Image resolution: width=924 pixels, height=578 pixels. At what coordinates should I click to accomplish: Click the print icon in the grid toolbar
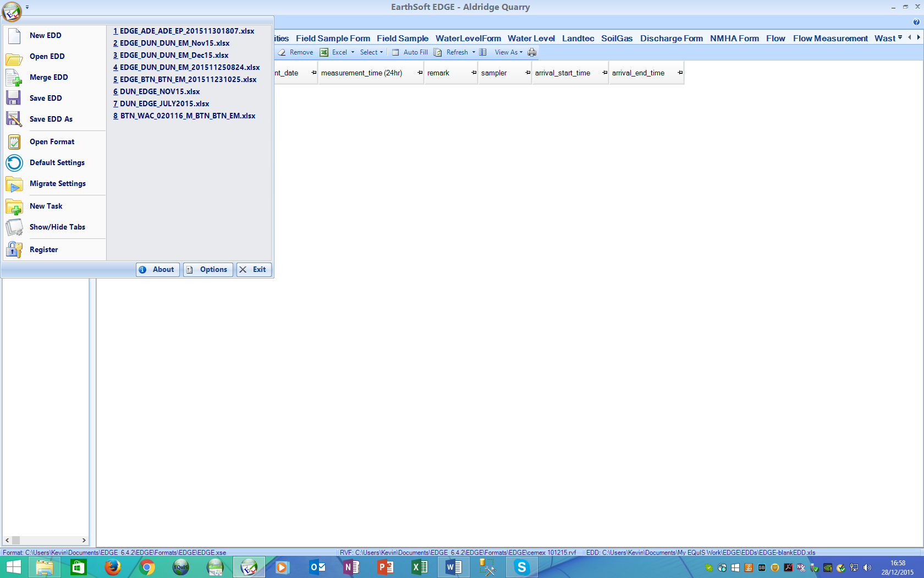(x=532, y=52)
